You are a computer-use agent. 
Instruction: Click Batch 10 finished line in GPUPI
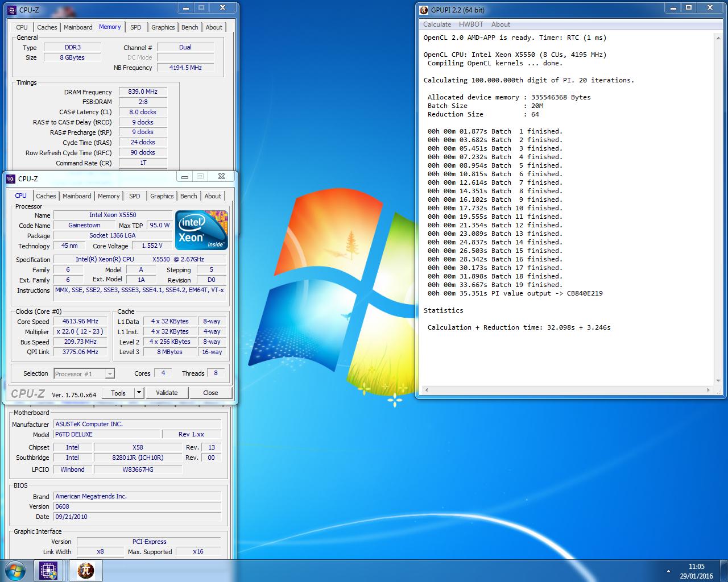pyautogui.click(x=495, y=208)
